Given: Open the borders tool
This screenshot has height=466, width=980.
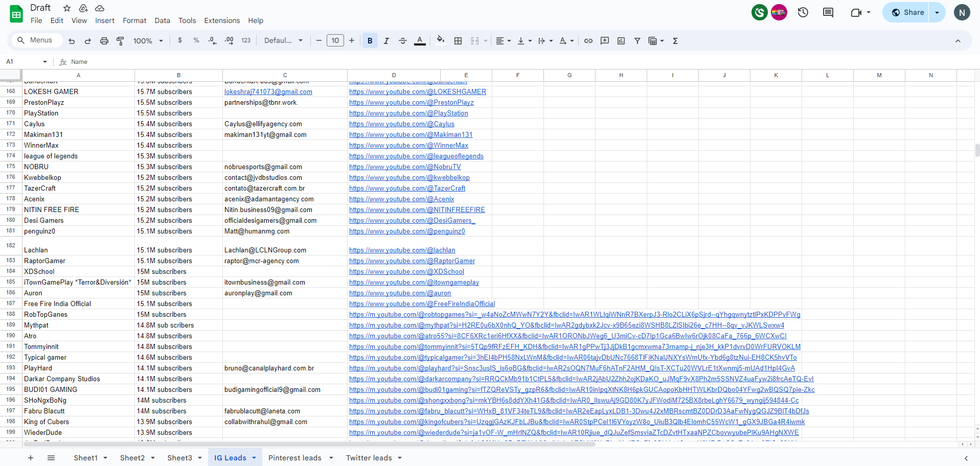Looking at the screenshot, I should click(x=458, y=41).
